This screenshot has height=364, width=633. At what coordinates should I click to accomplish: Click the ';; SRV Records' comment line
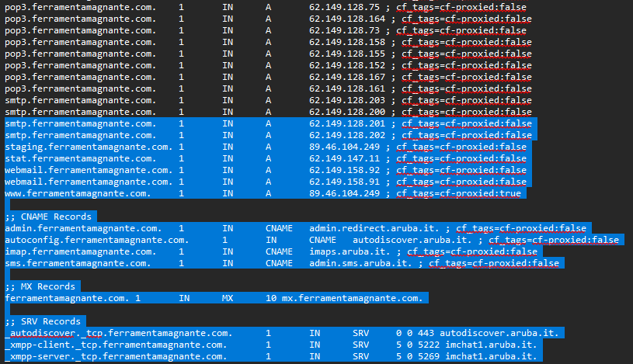43,321
